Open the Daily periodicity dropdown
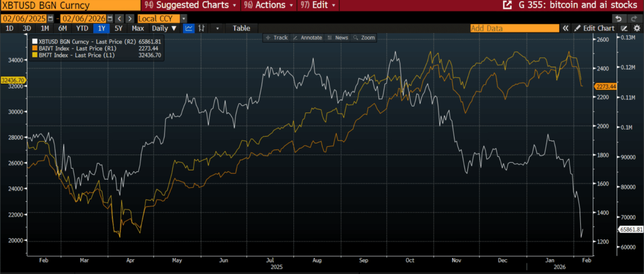 (x=165, y=28)
